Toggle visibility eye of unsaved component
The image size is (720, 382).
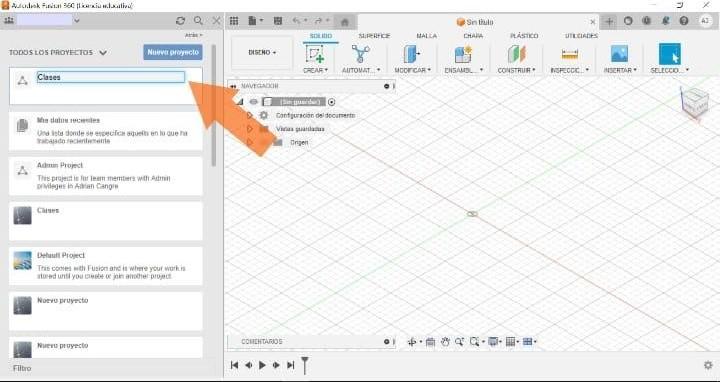pyautogui.click(x=253, y=101)
